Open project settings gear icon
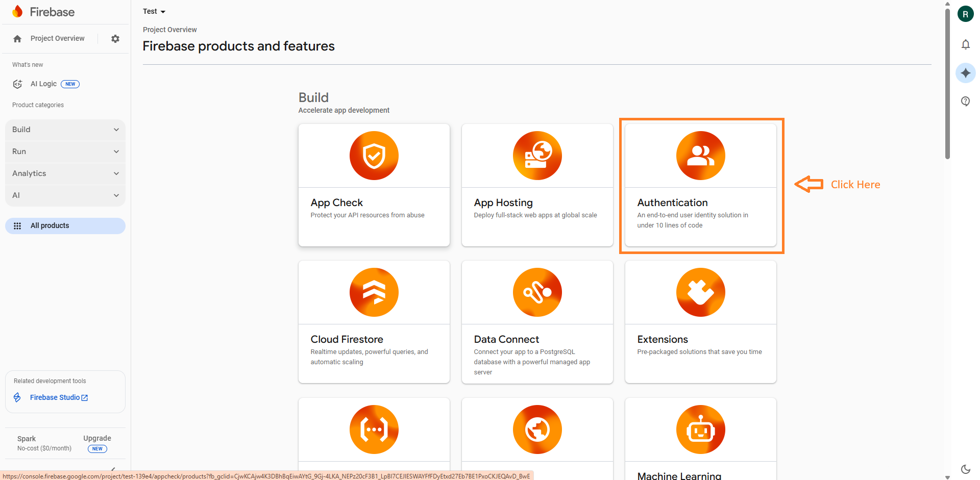The width and height of the screenshot is (980, 480). coord(115,39)
